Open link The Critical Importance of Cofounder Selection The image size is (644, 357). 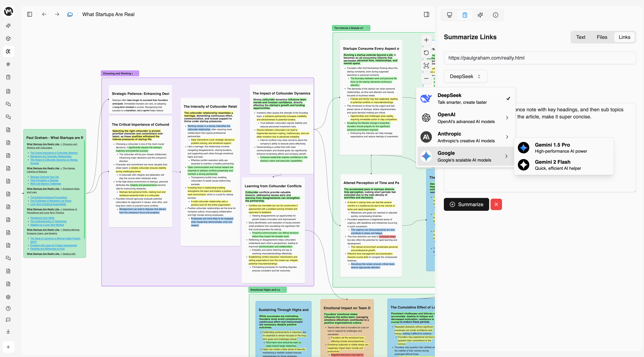coord(54,153)
